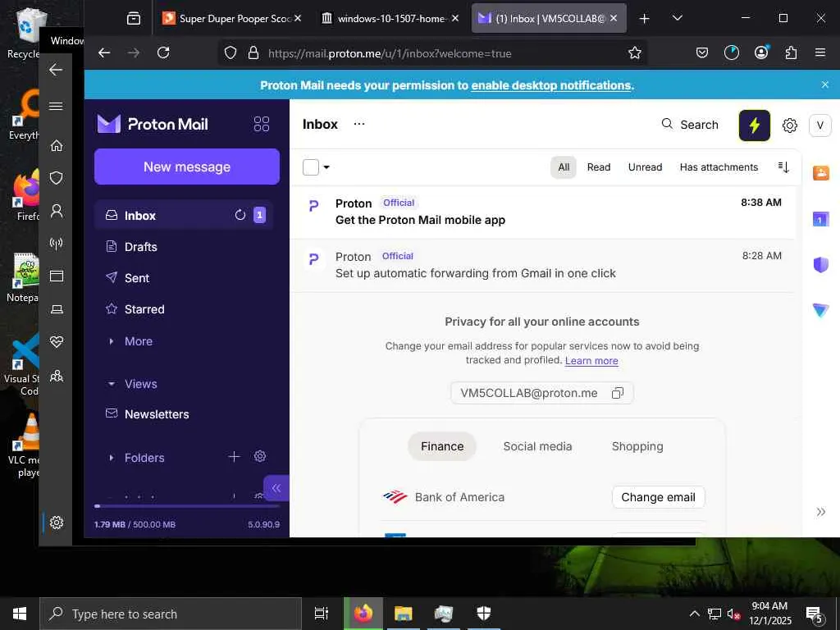Open File Explorer from the taskbar

[x=403, y=614]
